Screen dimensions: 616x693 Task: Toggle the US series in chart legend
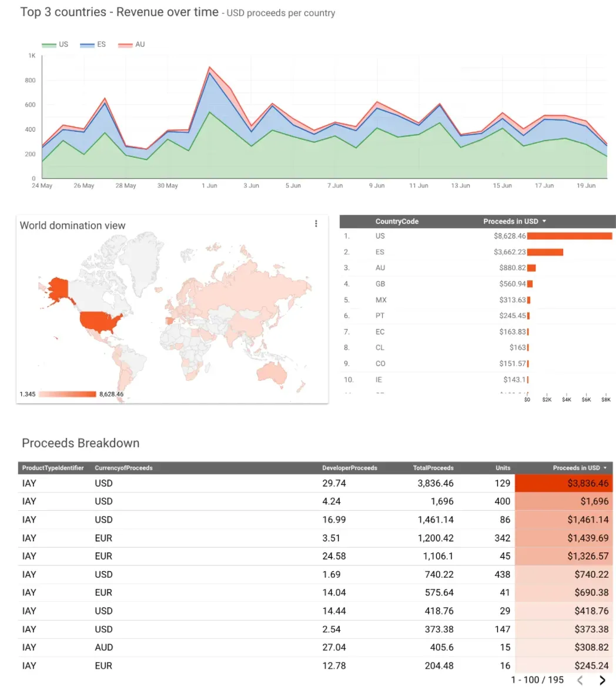pos(55,44)
